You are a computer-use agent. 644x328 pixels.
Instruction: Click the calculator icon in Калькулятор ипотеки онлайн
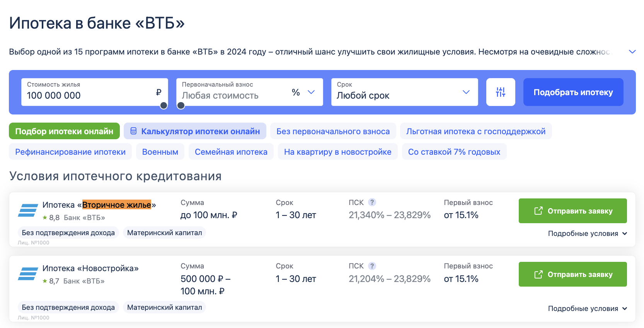tap(133, 131)
